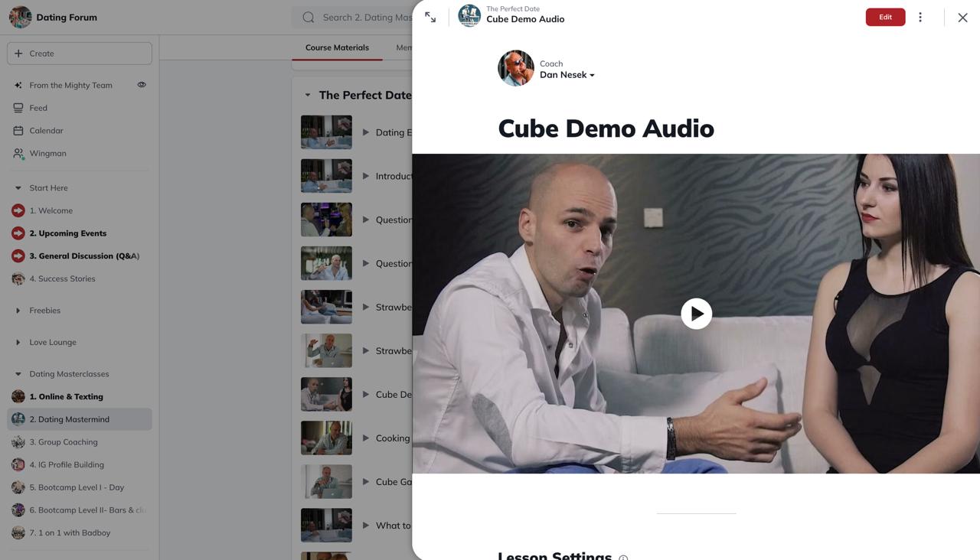Expand the Introduction lesson row

[366, 176]
